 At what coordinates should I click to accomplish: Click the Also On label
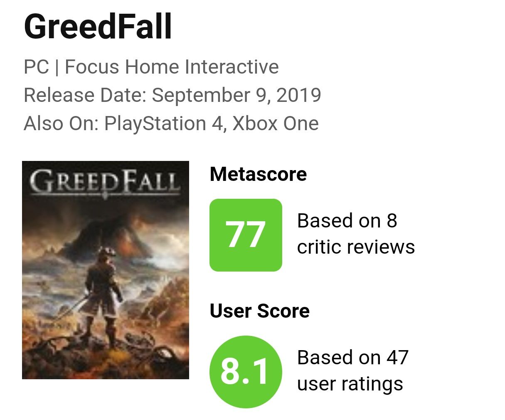click(x=61, y=124)
